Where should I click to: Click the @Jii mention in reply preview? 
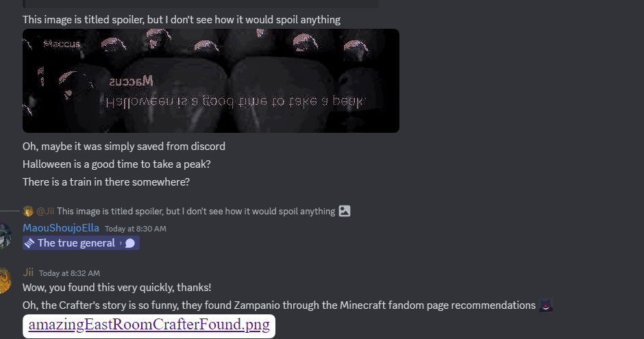pos(45,211)
